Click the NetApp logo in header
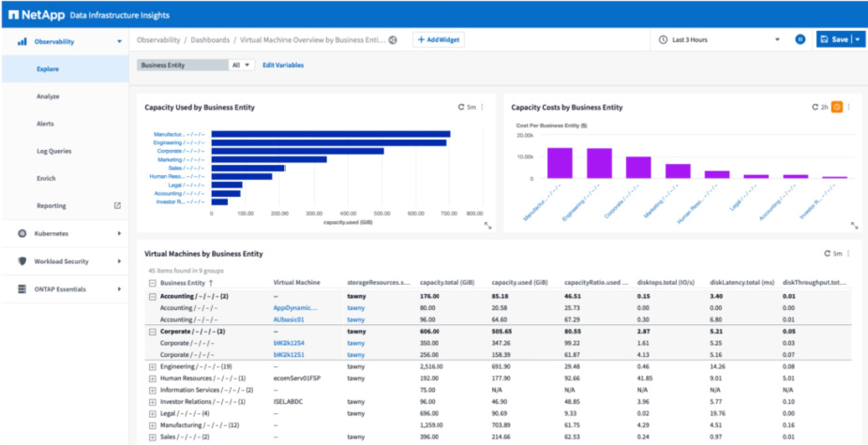Viewport: 868px width, 445px height. coord(36,15)
